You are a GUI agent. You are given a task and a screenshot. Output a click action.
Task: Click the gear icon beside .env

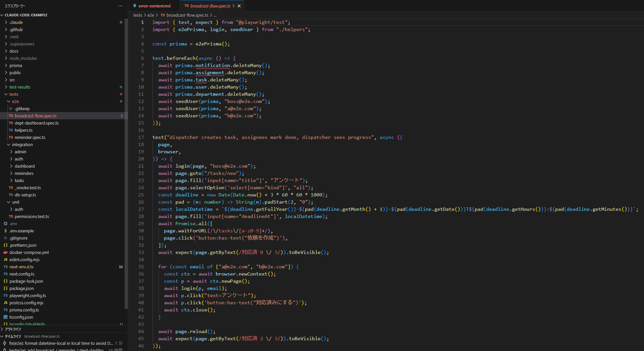(5, 224)
